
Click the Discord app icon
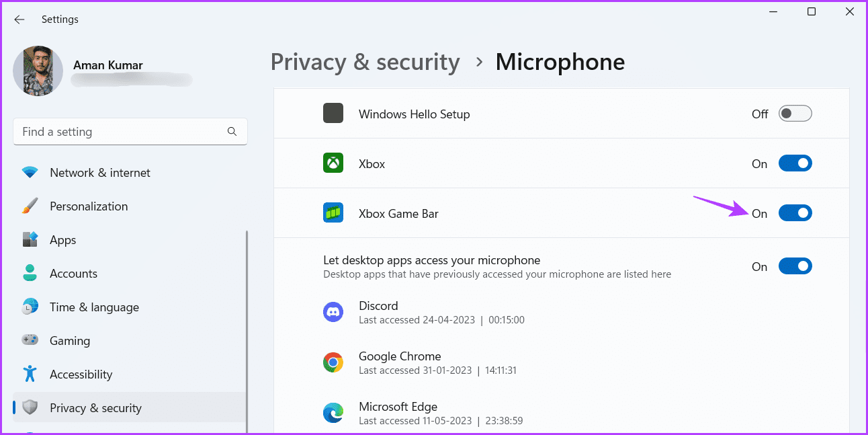tap(333, 313)
